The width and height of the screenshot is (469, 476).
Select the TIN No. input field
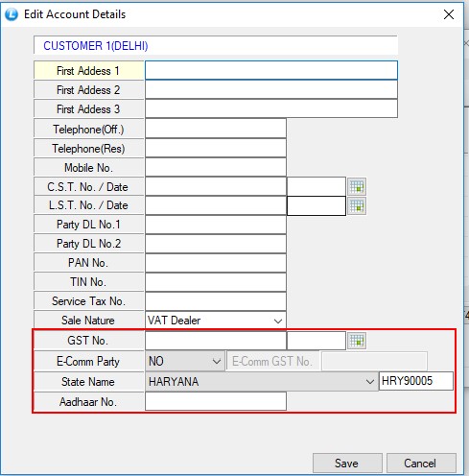(x=216, y=282)
